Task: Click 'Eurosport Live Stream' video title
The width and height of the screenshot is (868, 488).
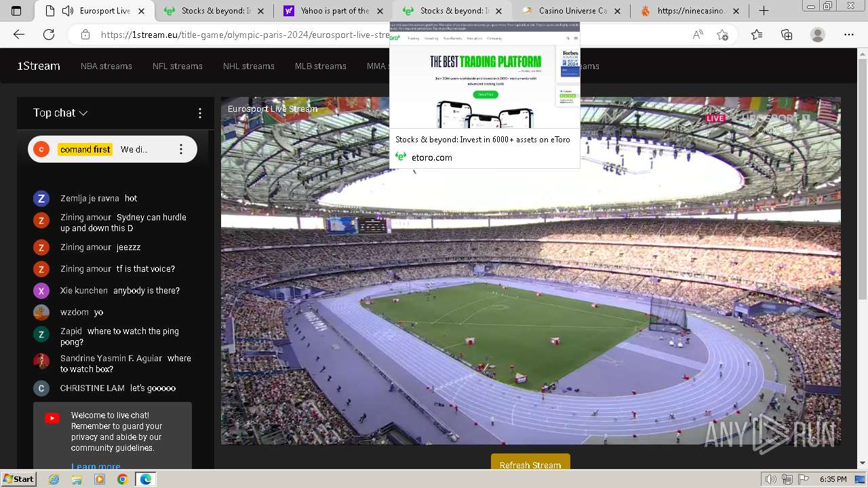Action: coord(273,108)
